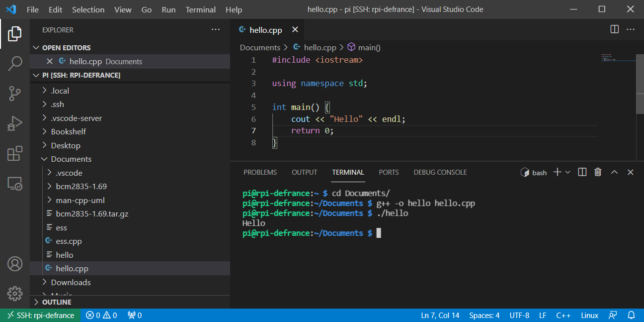The image size is (644, 322).
Task: Click the VS Code logo icon
Action: [x=11, y=9]
